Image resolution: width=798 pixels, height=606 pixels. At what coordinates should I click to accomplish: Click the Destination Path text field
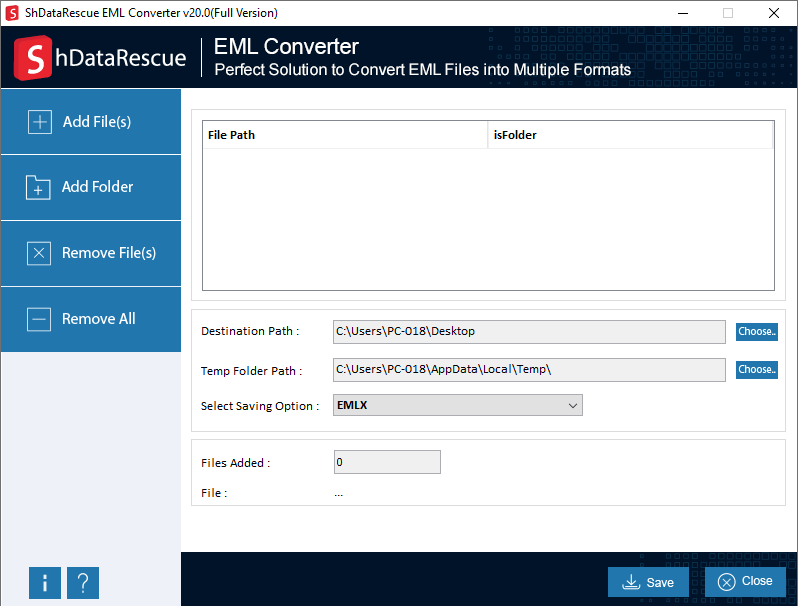(x=529, y=332)
